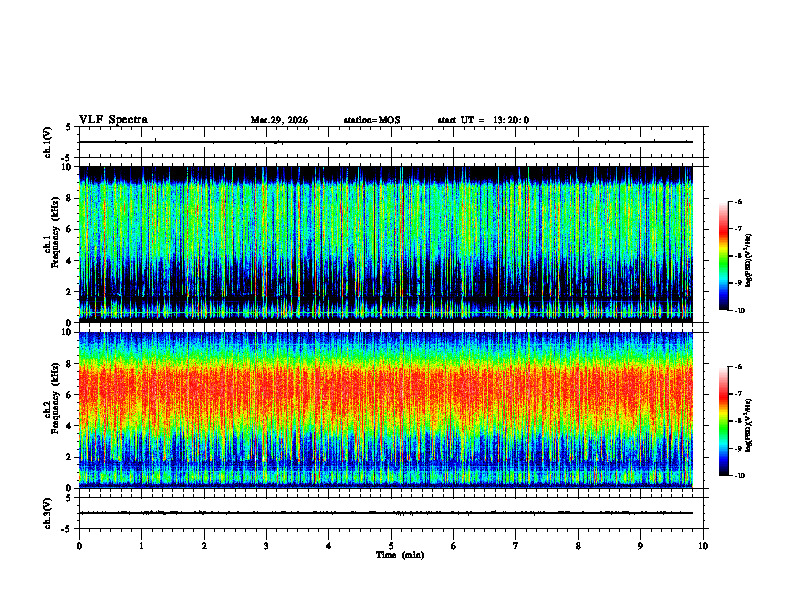This screenshot has height=612, width=792.
Task: Click the "Time (min)" x-axis label
Action: (400, 555)
